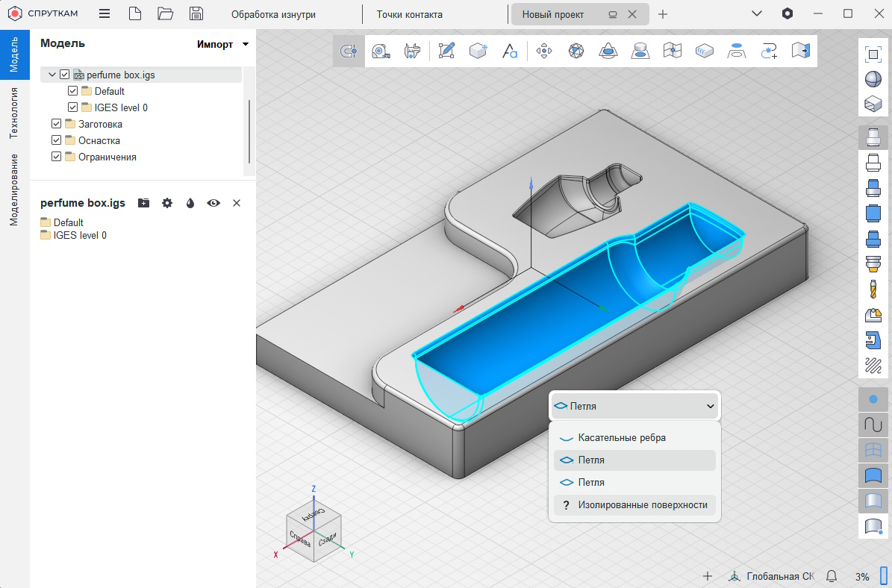This screenshot has width=892, height=588.
Task: Click the hatch lines icon in right toolbar
Action: (872, 365)
